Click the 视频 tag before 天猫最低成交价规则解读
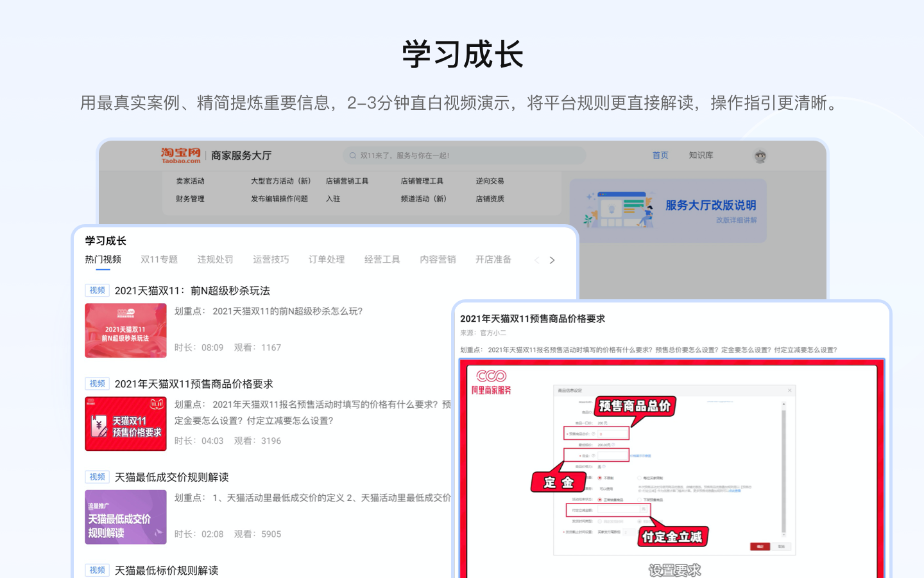The height and width of the screenshot is (578, 924). pos(97,477)
